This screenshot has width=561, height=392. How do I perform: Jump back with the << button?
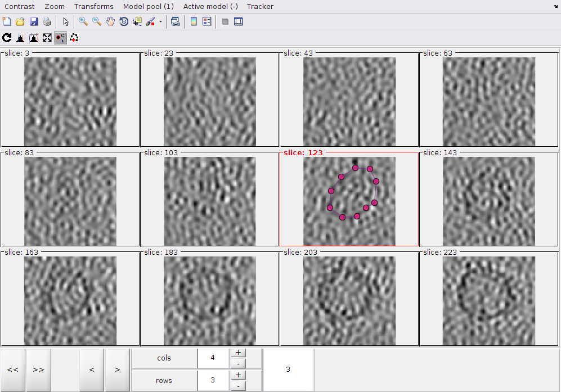[13, 370]
